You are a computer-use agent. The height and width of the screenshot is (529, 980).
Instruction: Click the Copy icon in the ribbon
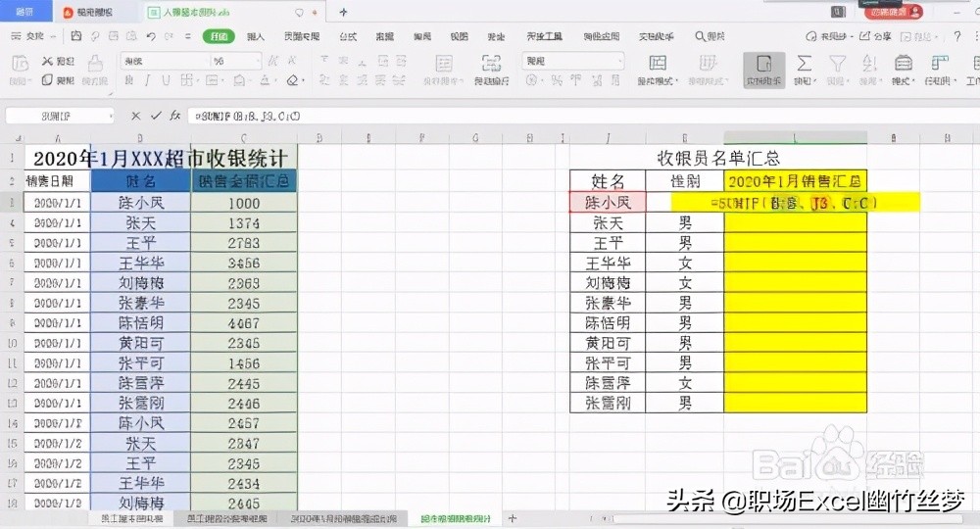(x=47, y=80)
